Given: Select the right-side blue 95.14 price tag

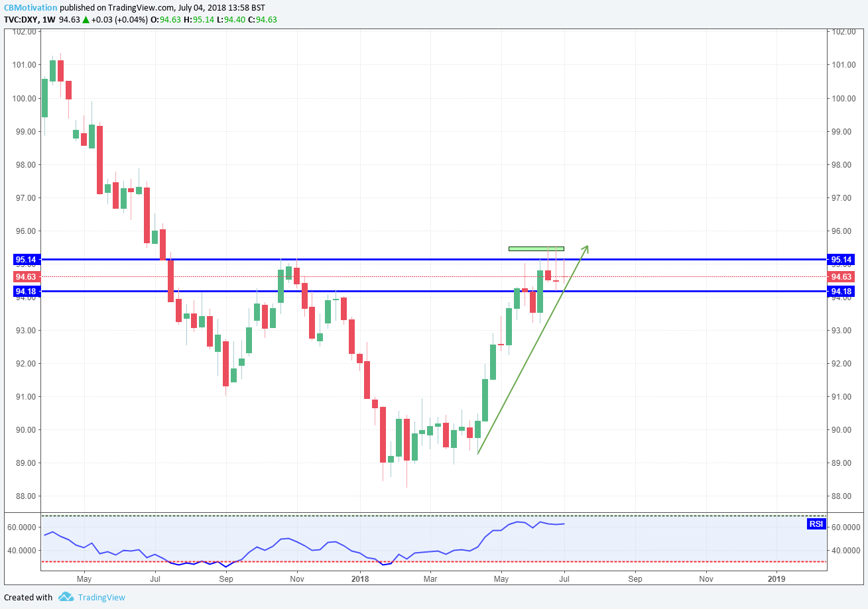Looking at the screenshot, I should [841, 259].
